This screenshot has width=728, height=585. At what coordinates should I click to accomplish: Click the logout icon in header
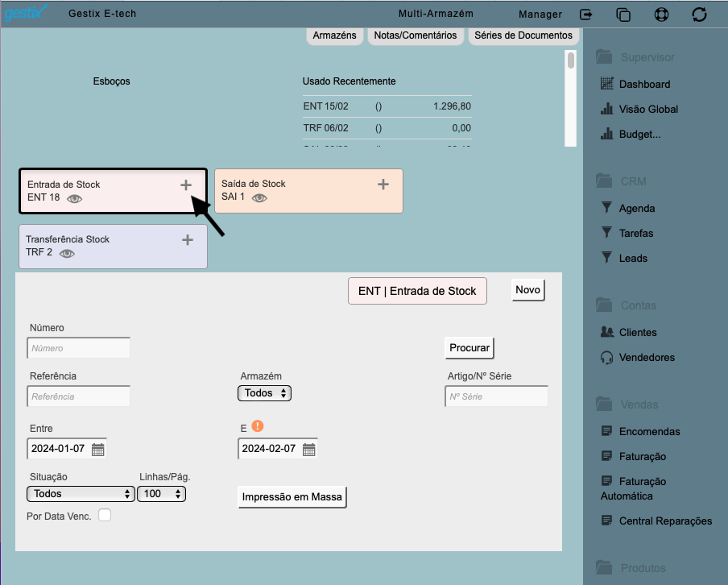point(586,15)
